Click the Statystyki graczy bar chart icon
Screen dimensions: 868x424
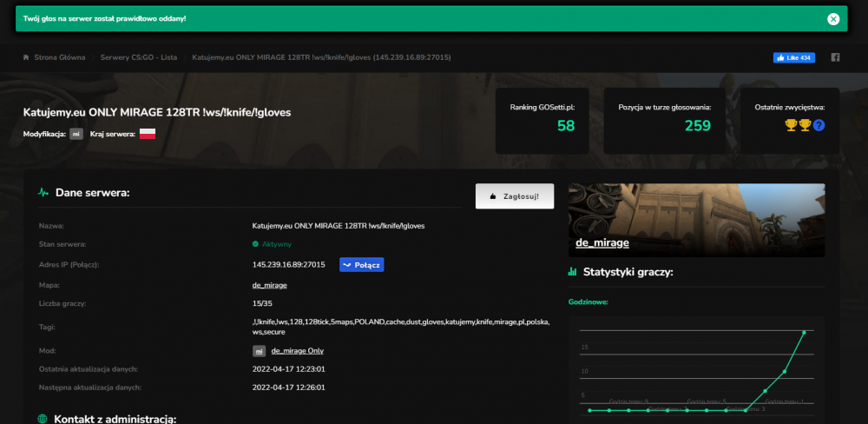(x=572, y=272)
